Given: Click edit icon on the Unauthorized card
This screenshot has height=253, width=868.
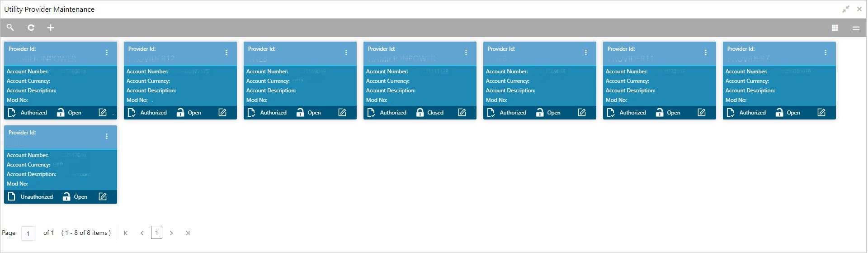Looking at the screenshot, I should tap(103, 196).
